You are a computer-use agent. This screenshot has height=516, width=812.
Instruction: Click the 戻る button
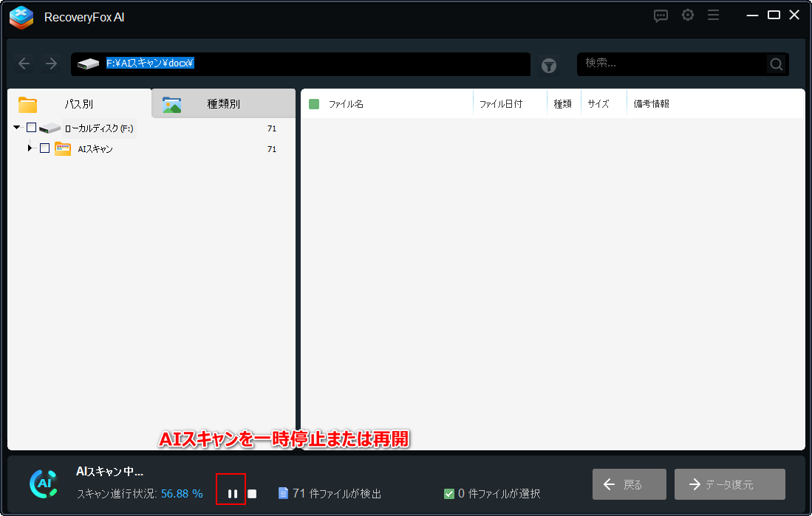(x=630, y=484)
